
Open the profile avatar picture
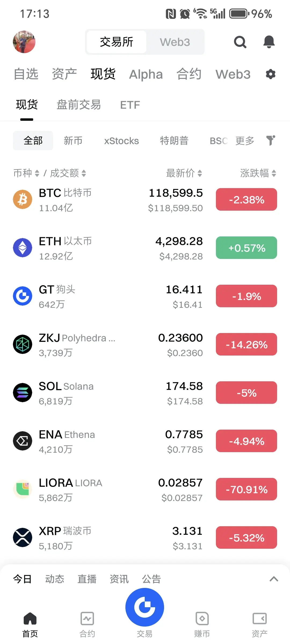[x=24, y=42]
